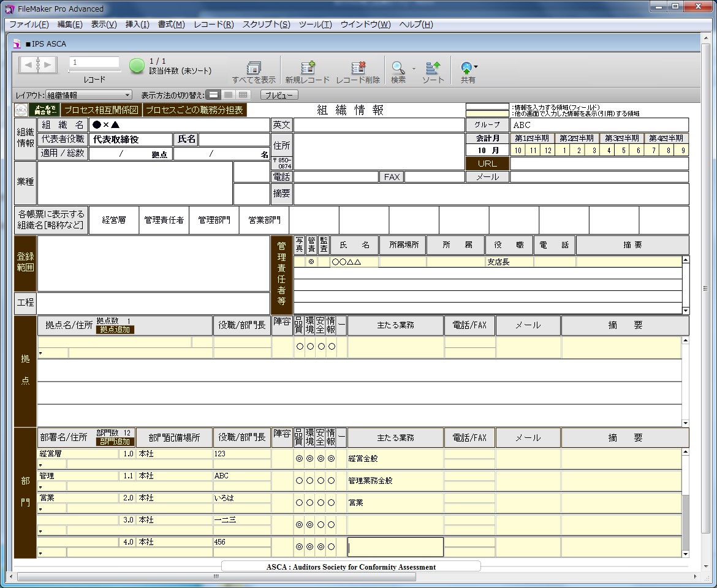This screenshot has width=717, height=588.
Task: Toggle 情報 mark in the 4.0 row
Action: click(x=331, y=546)
